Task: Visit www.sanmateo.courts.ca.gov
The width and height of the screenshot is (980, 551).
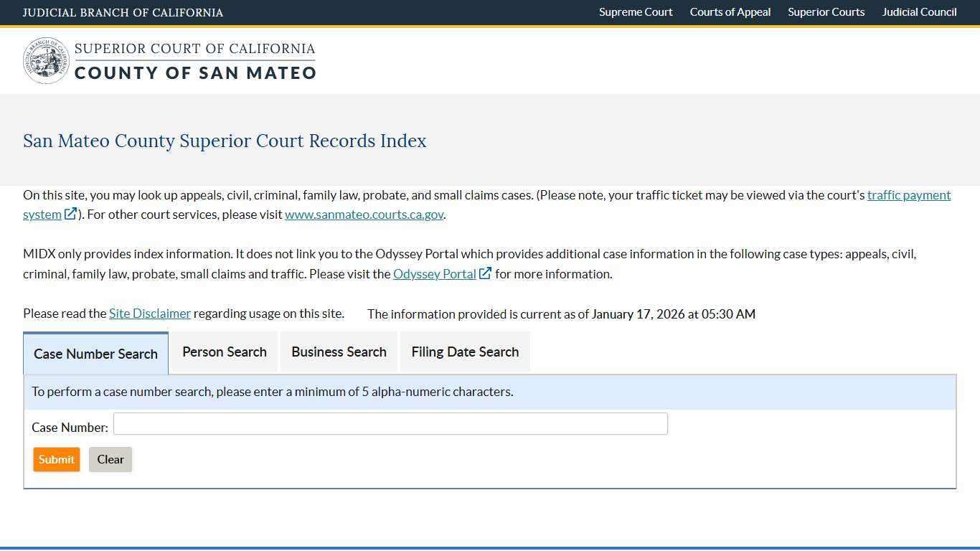Action: pos(364,214)
